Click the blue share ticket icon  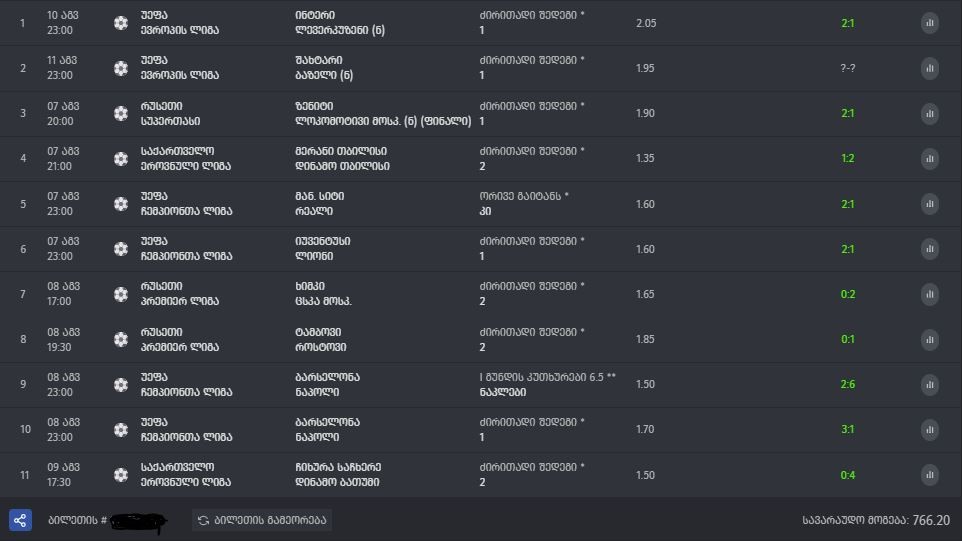coord(20,520)
